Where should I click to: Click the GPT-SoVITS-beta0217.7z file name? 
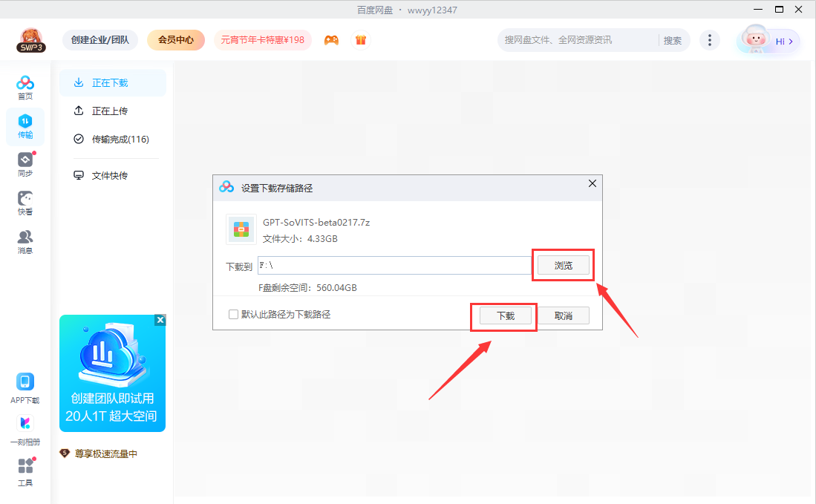(x=316, y=222)
